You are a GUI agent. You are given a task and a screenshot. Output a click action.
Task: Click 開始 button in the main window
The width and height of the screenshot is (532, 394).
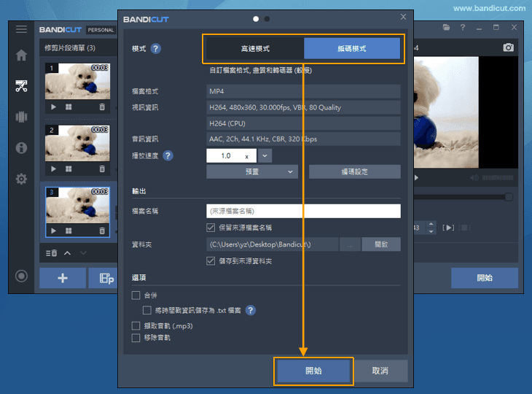pyautogui.click(x=485, y=278)
